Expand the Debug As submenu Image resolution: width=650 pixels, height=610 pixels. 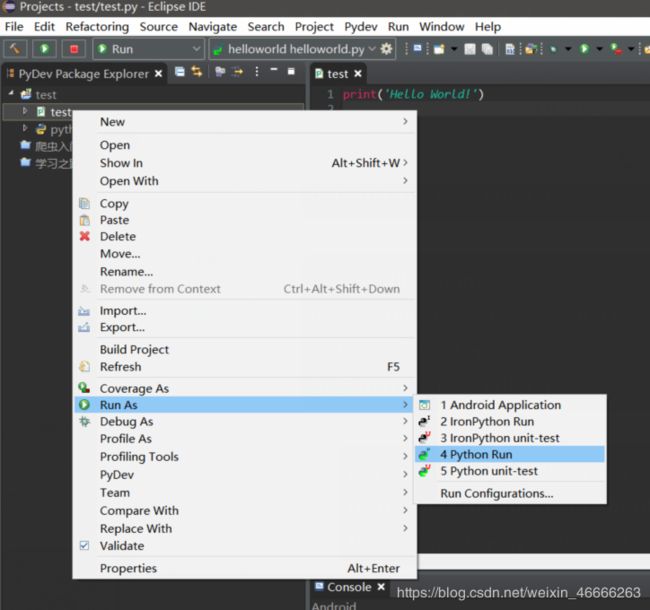pyautogui.click(x=245, y=422)
